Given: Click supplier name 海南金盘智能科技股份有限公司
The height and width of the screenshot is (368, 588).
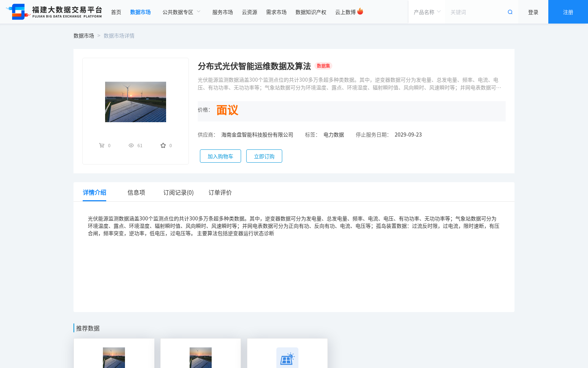Looking at the screenshot, I should (x=257, y=135).
